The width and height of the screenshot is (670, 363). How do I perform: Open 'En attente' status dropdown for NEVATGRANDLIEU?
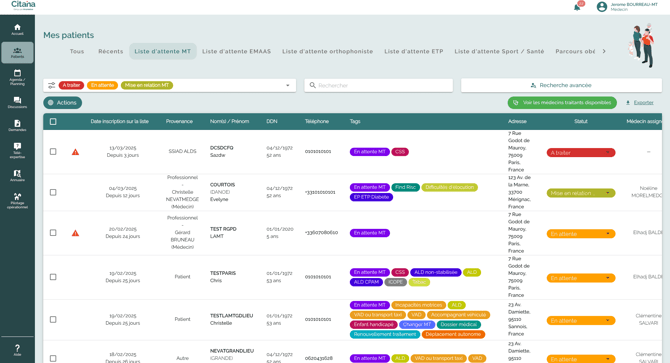[581, 359]
